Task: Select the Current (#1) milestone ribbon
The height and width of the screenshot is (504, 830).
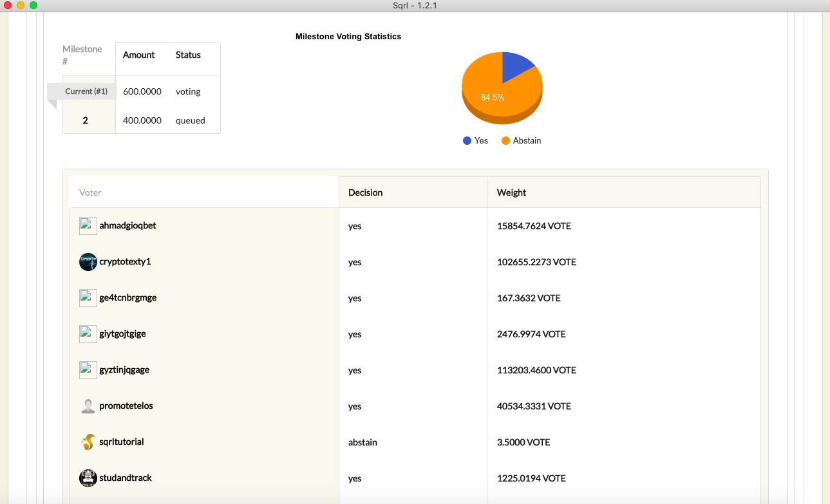Action: (x=82, y=91)
